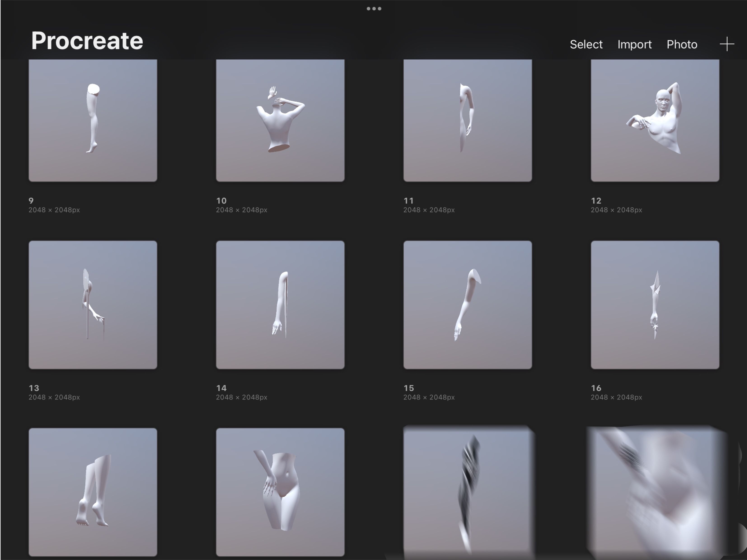
Task: Open artwork 13 thumbnail
Action: pos(93,304)
